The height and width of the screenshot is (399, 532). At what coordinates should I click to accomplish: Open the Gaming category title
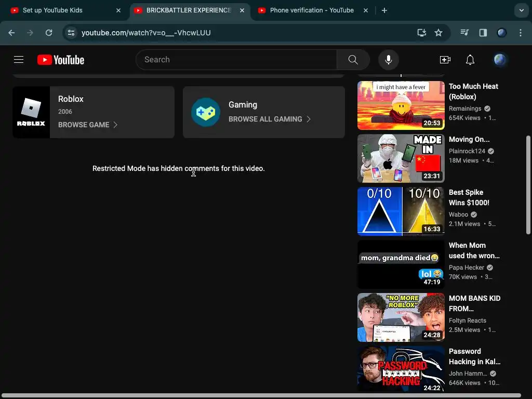[x=243, y=105]
